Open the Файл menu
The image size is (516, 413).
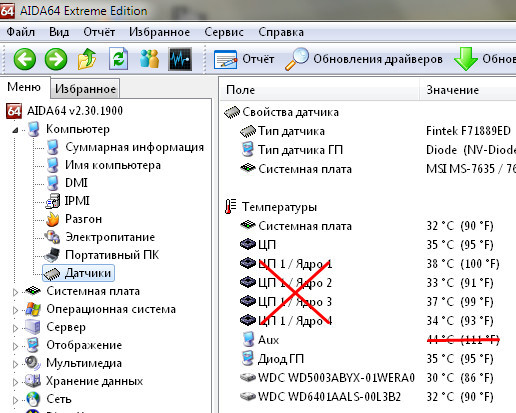tap(21, 32)
